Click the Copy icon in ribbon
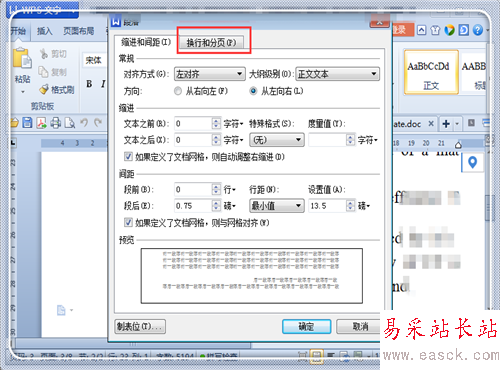 (43, 72)
